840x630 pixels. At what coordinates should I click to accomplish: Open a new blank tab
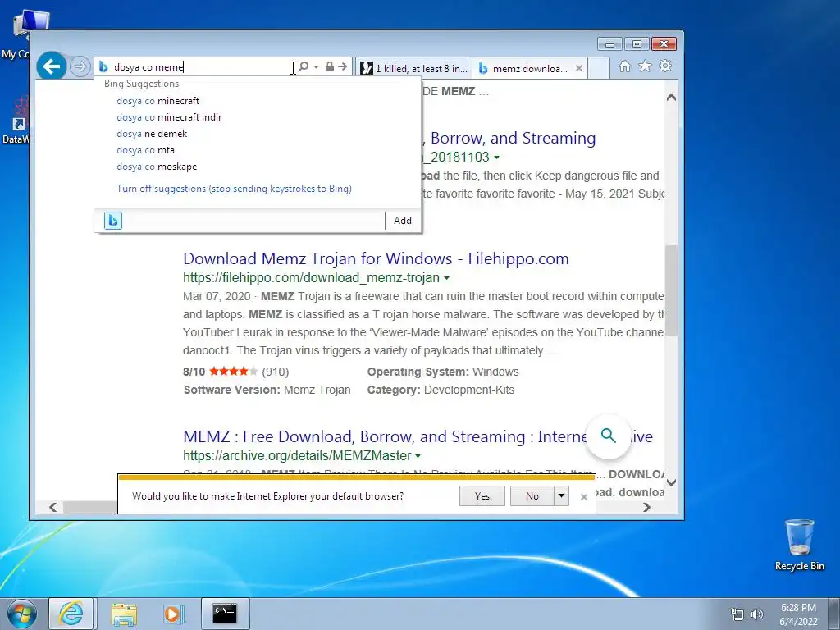click(599, 68)
